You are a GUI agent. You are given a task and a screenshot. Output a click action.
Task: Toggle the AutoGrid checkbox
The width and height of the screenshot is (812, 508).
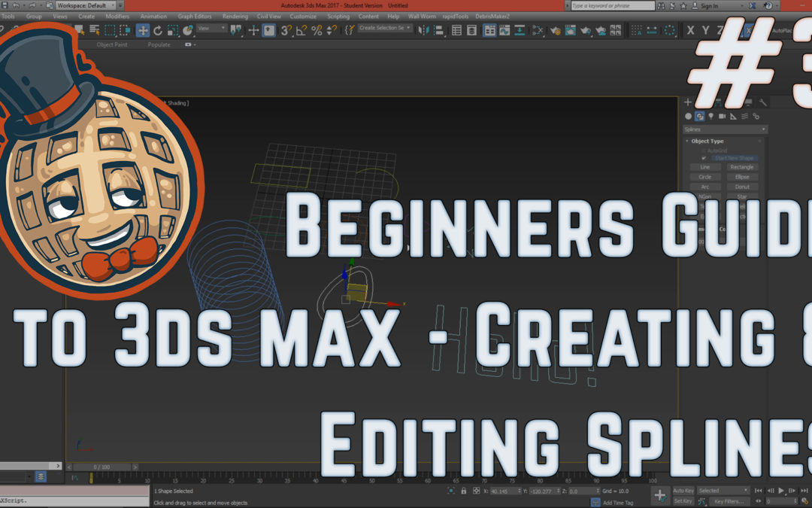(x=704, y=151)
